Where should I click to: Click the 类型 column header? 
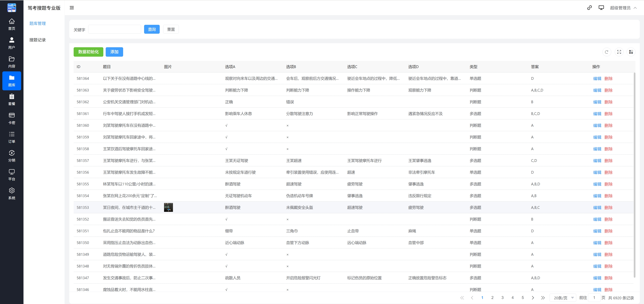point(473,67)
